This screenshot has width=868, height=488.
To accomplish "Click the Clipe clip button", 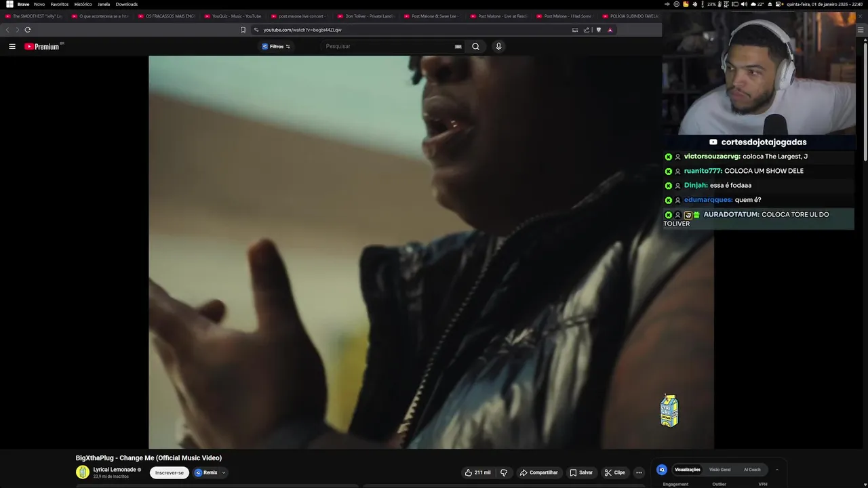I will tap(615, 472).
